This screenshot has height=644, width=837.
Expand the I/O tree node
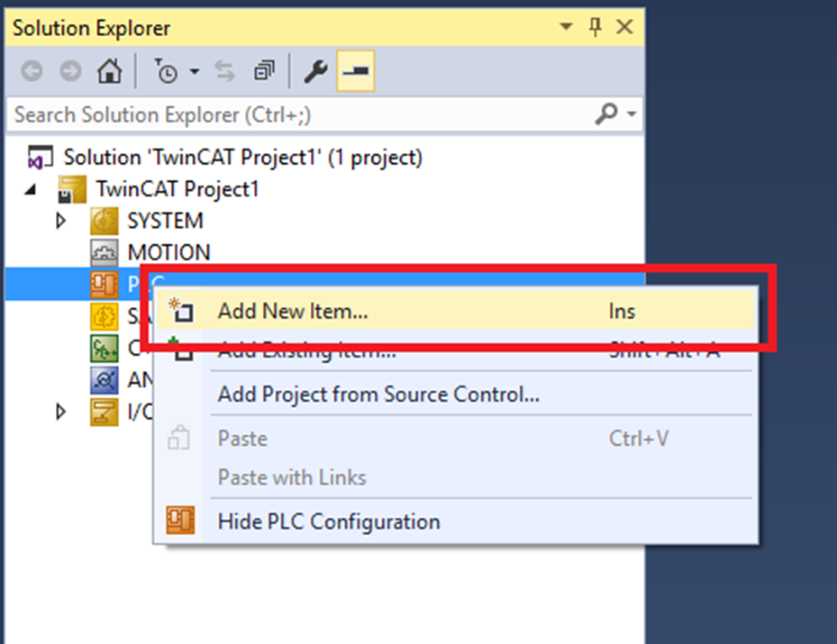[61, 413]
